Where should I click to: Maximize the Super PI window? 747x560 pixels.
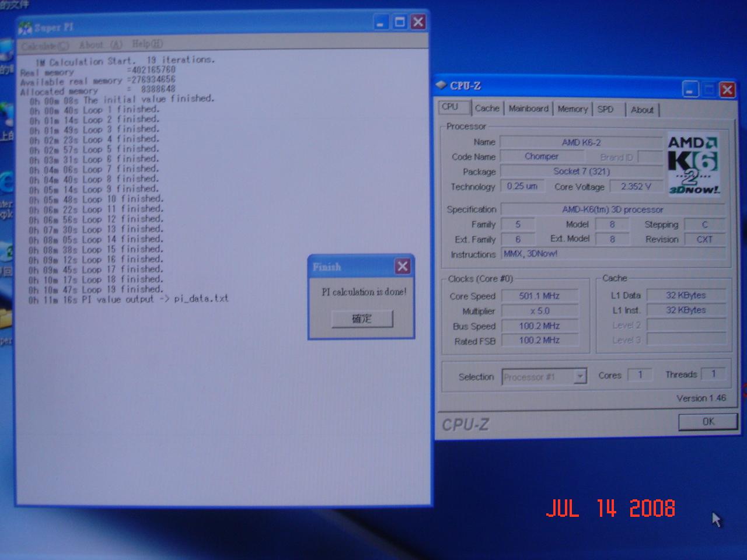click(x=400, y=22)
